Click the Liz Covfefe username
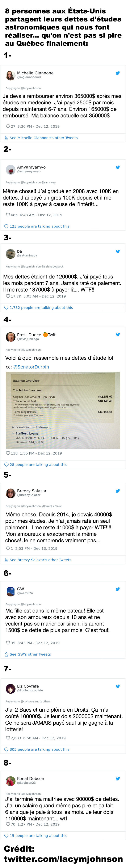Image resolution: width=126 pixels, height=868 pixels. coord(28,686)
